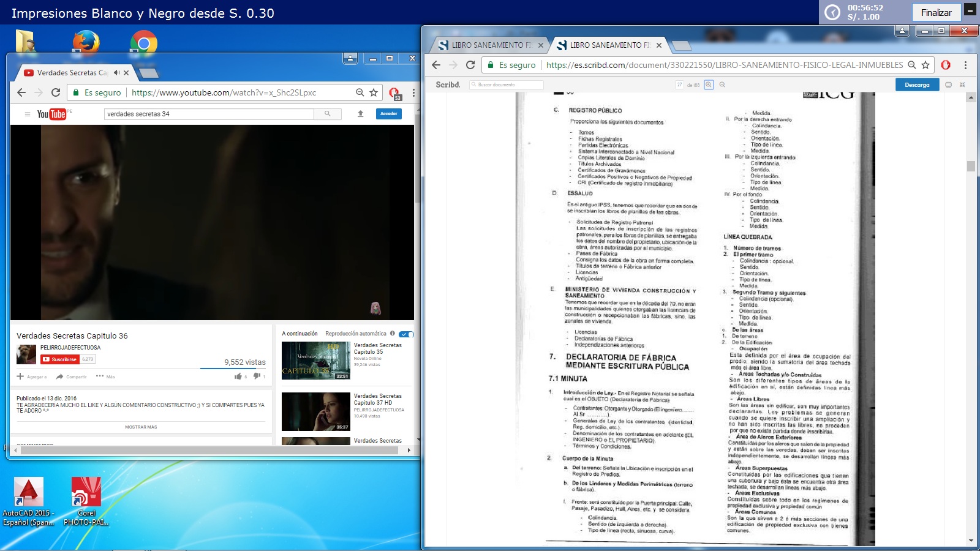The width and height of the screenshot is (980, 551).
Task: Zoom out on the Scribd document
Action: click(722, 84)
